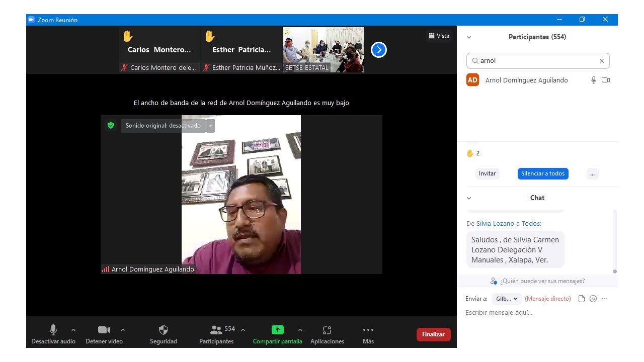Click the participant search field containing arnol
This screenshot has height=362, width=644.
tap(538, 61)
